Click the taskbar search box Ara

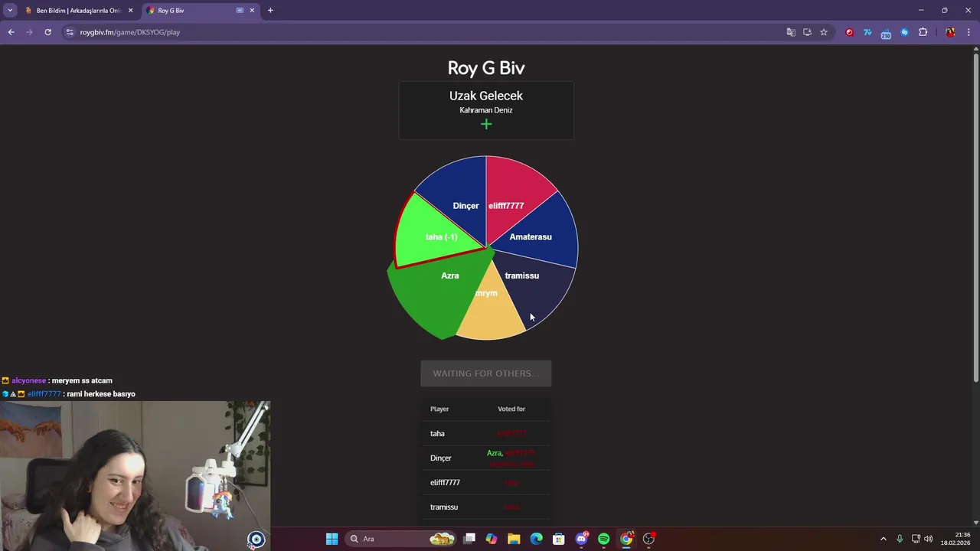click(x=402, y=539)
